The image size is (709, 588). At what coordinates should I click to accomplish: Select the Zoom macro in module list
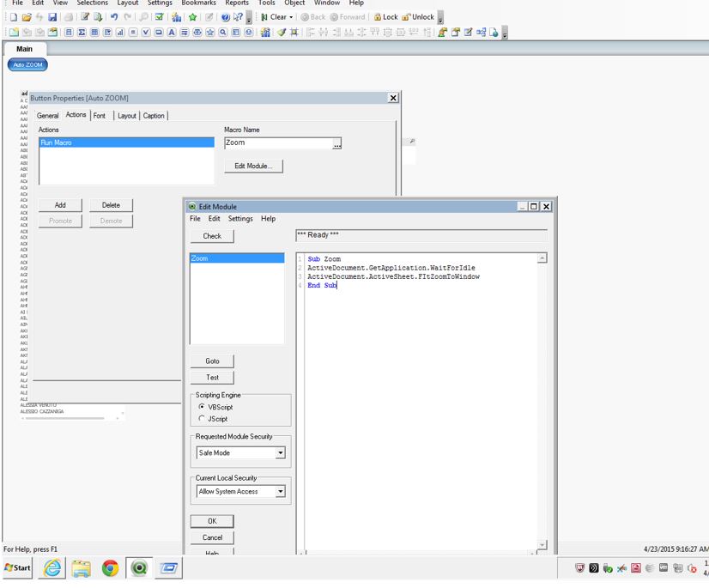(237, 258)
